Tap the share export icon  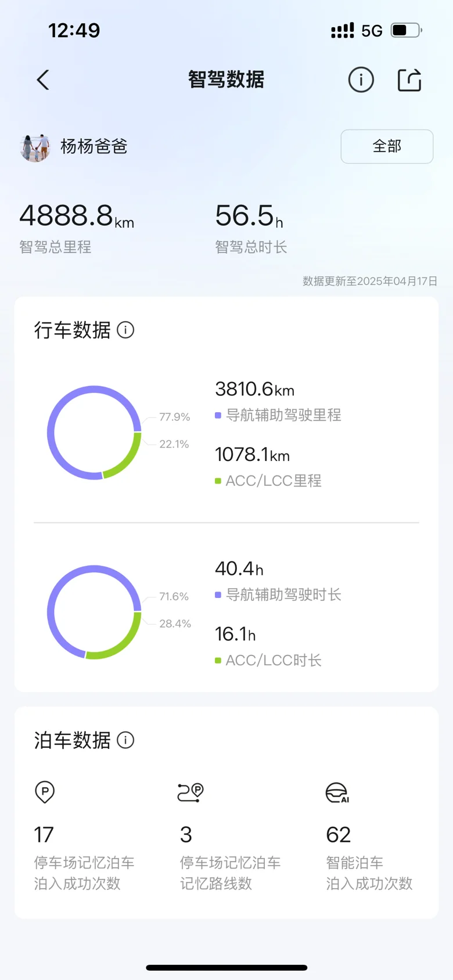click(409, 80)
